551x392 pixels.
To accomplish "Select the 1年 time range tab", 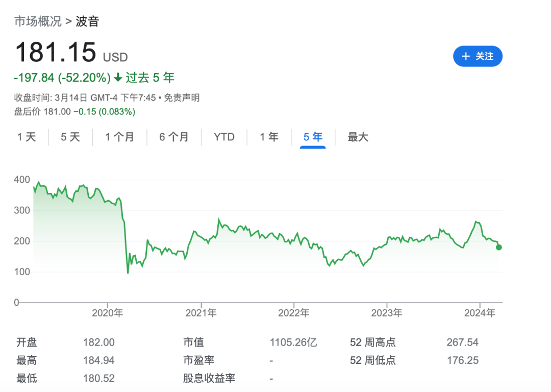I will (x=269, y=137).
